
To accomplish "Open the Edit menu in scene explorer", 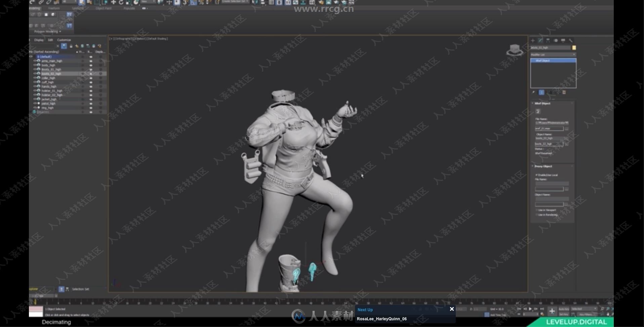I will click(x=50, y=40).
